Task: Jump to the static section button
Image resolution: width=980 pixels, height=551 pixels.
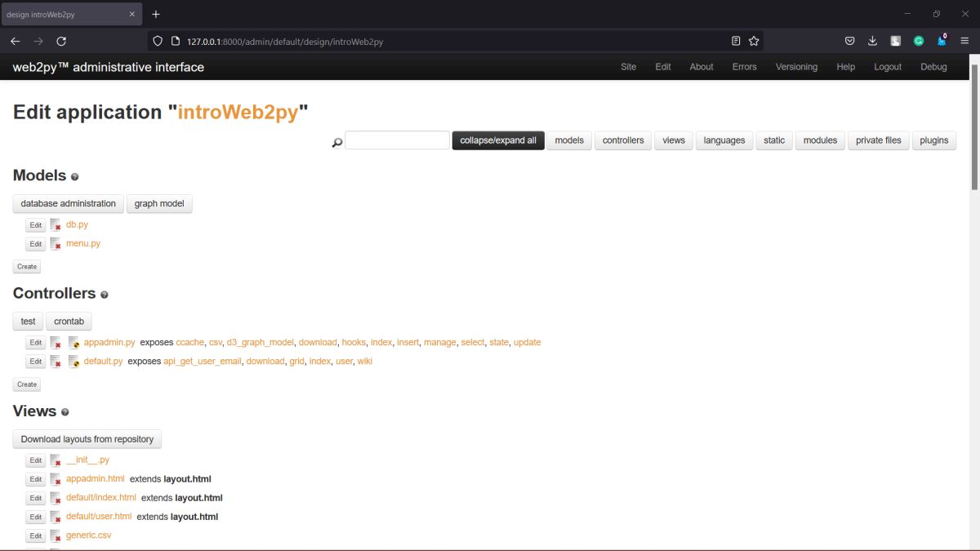Action: 774,140
